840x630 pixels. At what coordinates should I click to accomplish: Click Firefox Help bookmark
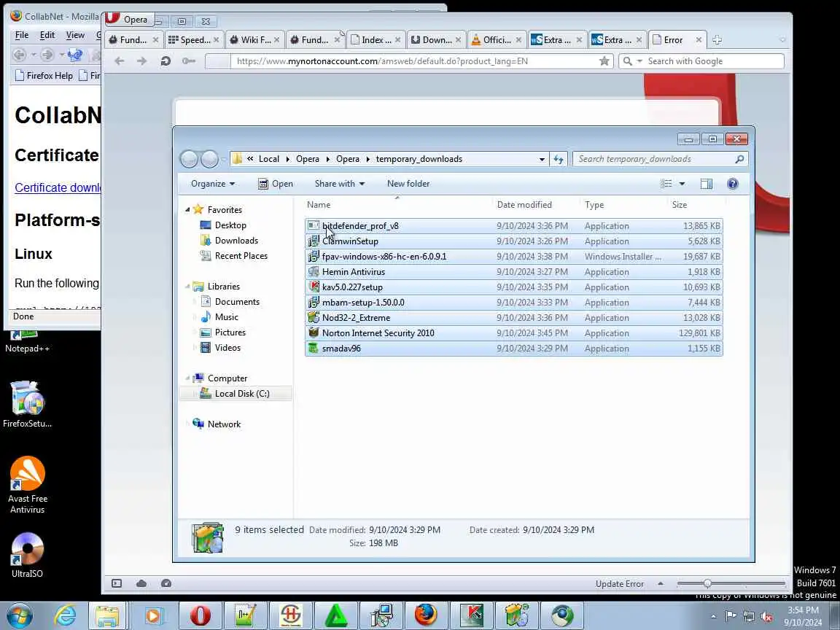point(44,76)
